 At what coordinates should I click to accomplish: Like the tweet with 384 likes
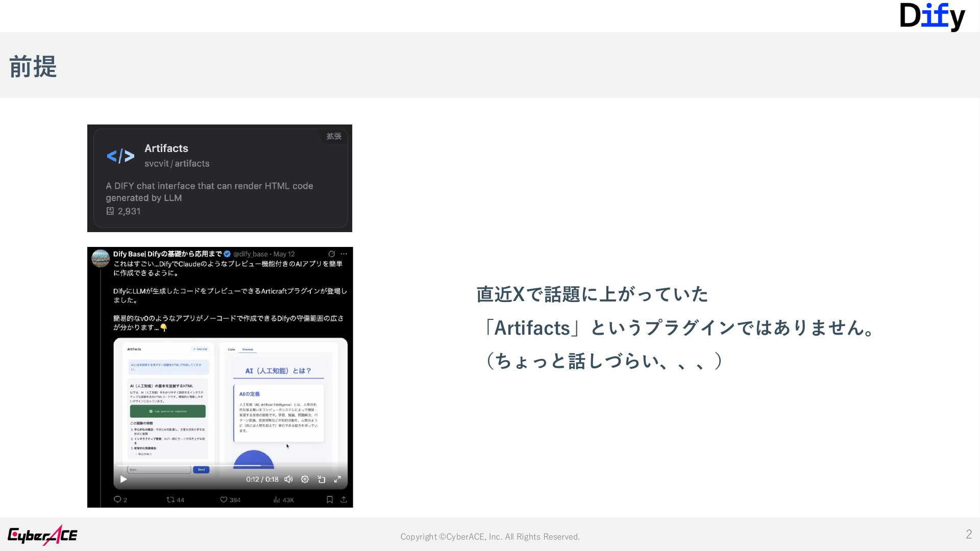(x=224, y=500)
